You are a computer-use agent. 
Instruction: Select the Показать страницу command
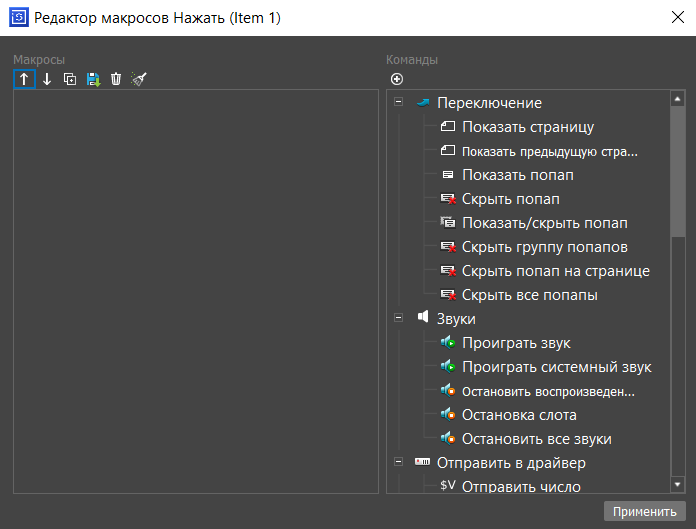[x=528, y=127]
